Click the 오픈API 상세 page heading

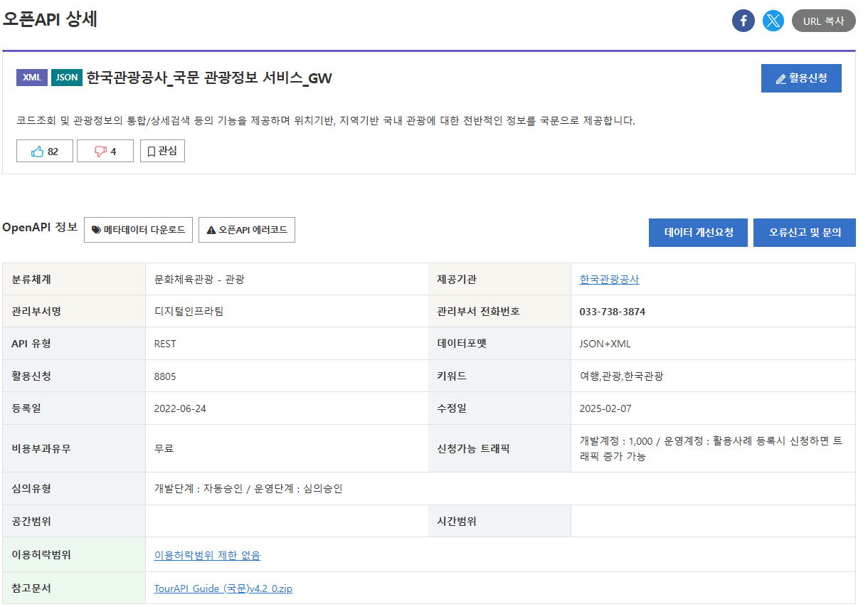click(x=50, y=20)
